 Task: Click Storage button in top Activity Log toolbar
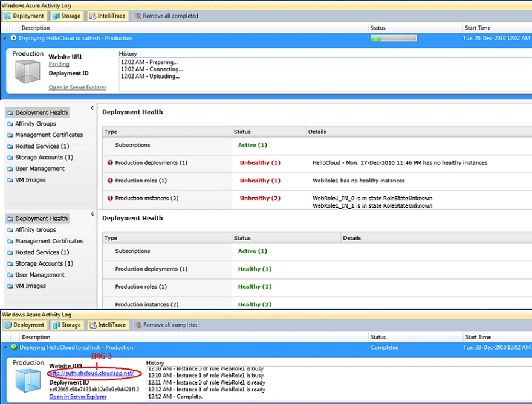click(x=66, y=16)
